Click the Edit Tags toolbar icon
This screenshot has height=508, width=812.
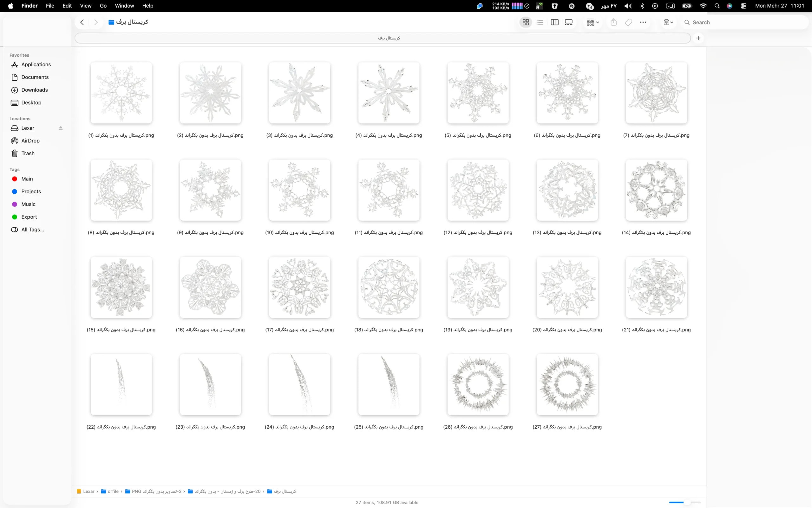click(x=628, y=22)
